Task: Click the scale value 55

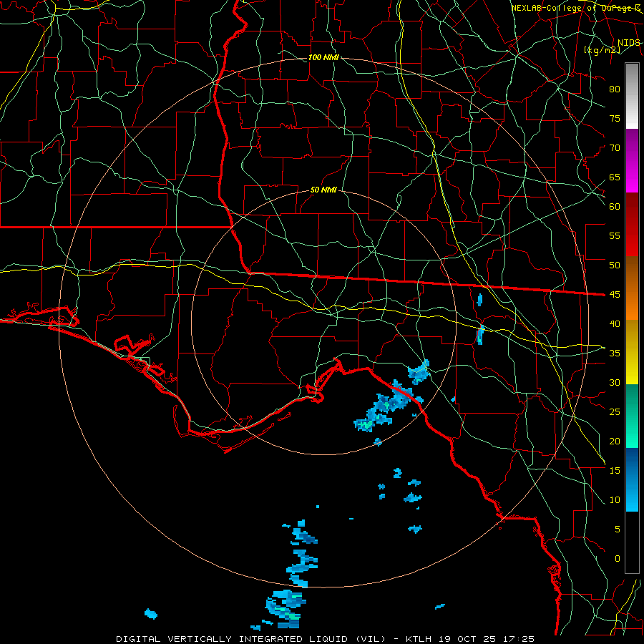Action: click(615, 236)
